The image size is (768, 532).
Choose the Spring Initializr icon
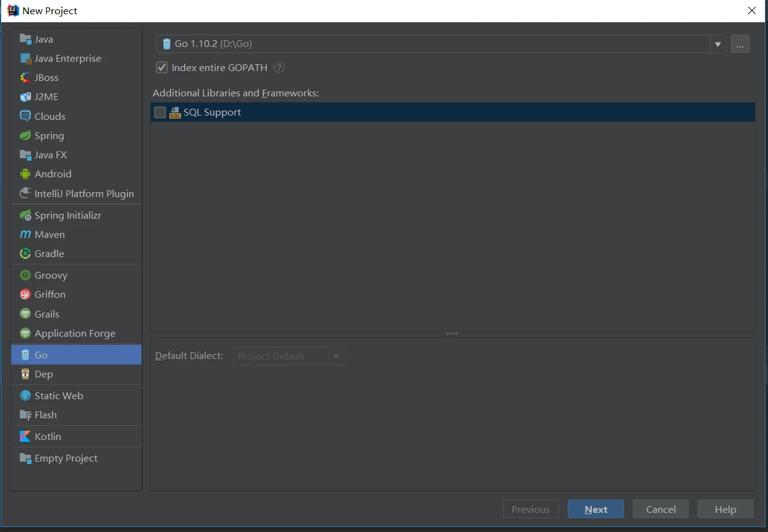tap(25, 215)
